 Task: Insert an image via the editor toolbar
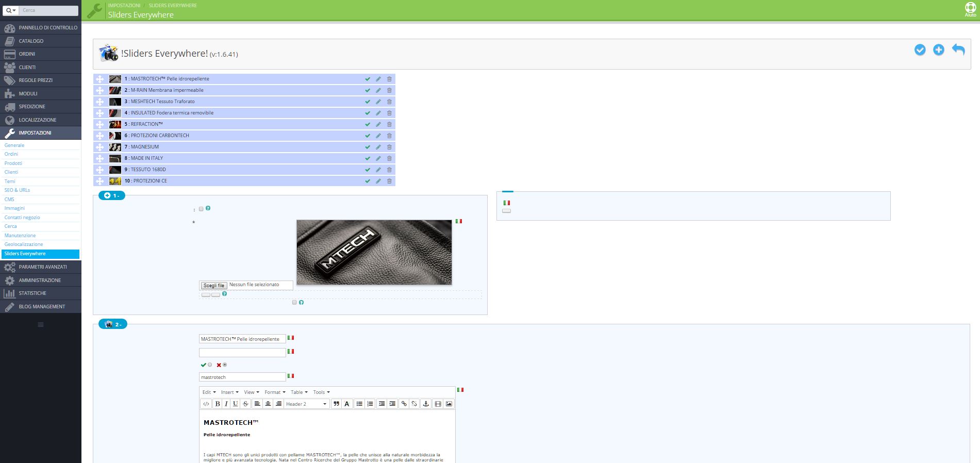[x=449, y=404]
